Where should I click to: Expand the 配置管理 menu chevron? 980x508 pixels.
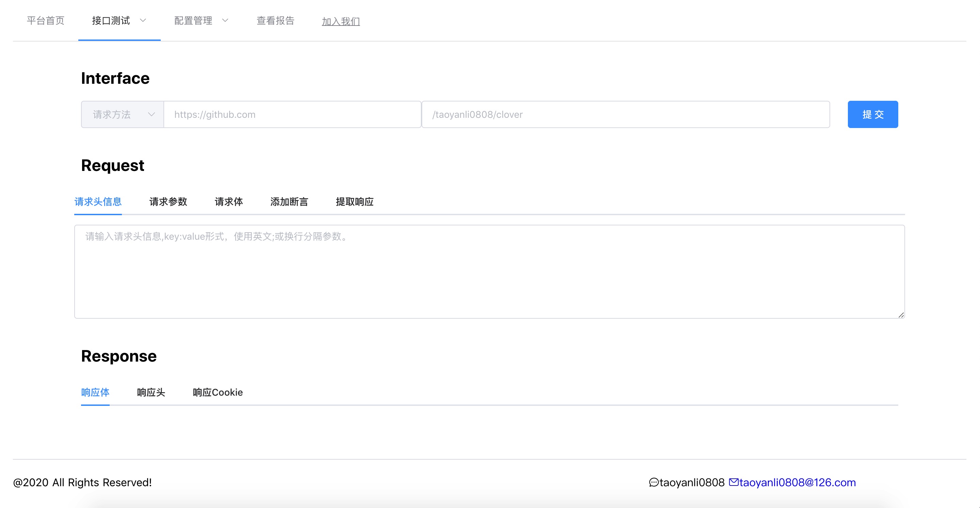(x=225, y=20)
